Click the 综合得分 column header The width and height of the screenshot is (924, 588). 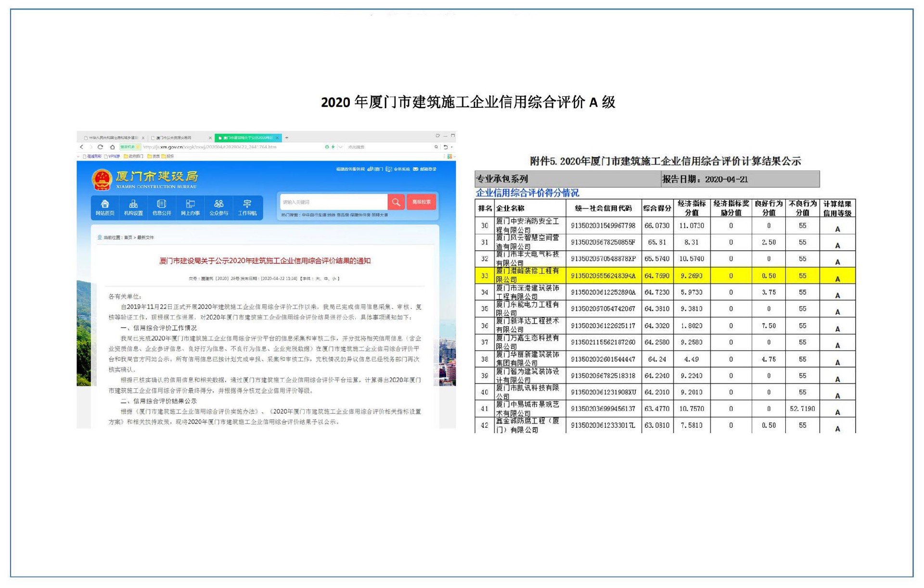[657, 208]
